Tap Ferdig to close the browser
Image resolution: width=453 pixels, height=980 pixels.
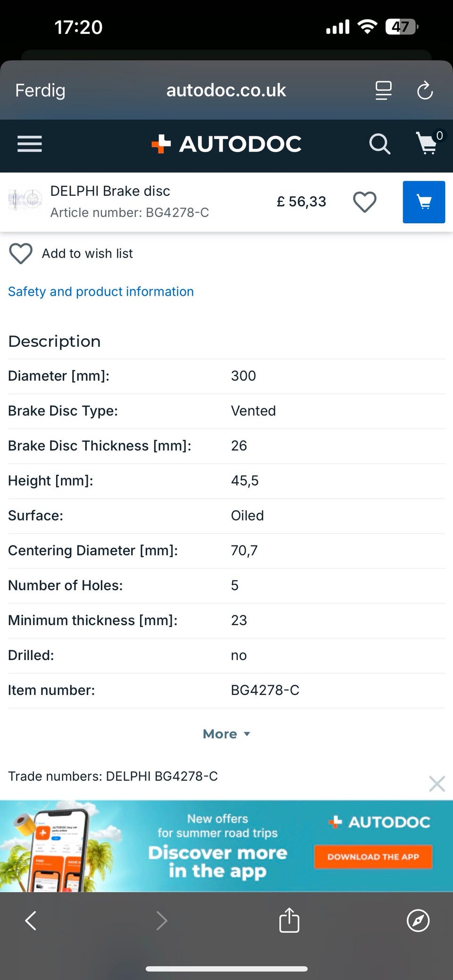40,90
